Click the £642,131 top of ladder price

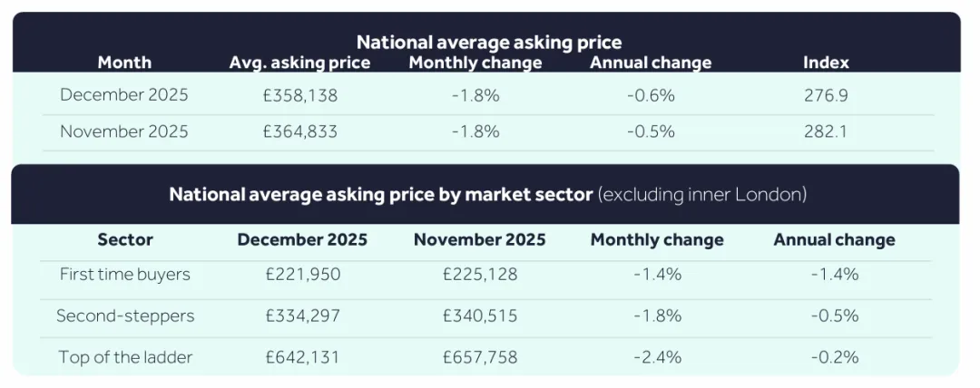(x=302, y=357)
